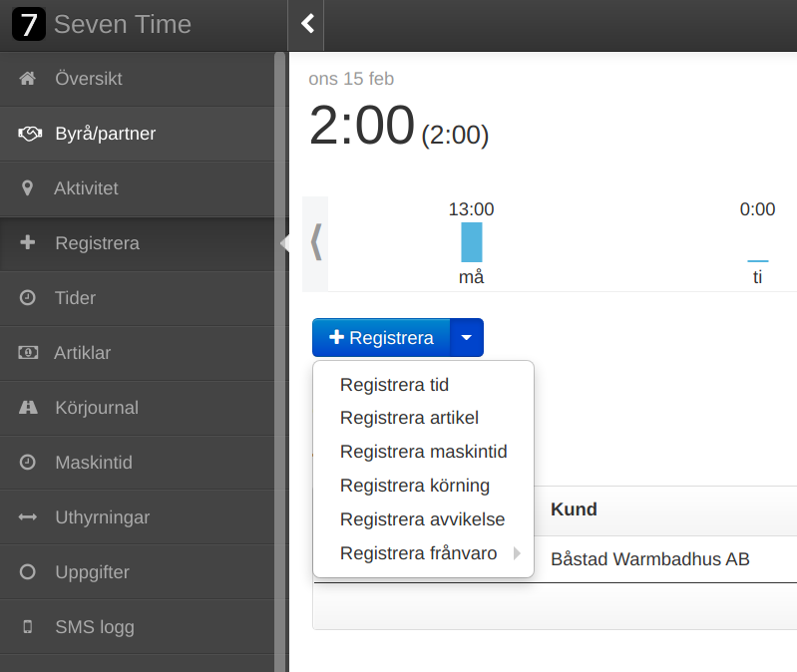Select Registrera körning menu option
The width and height of the screenshot is (797, 672).
[x=414, y=486]
